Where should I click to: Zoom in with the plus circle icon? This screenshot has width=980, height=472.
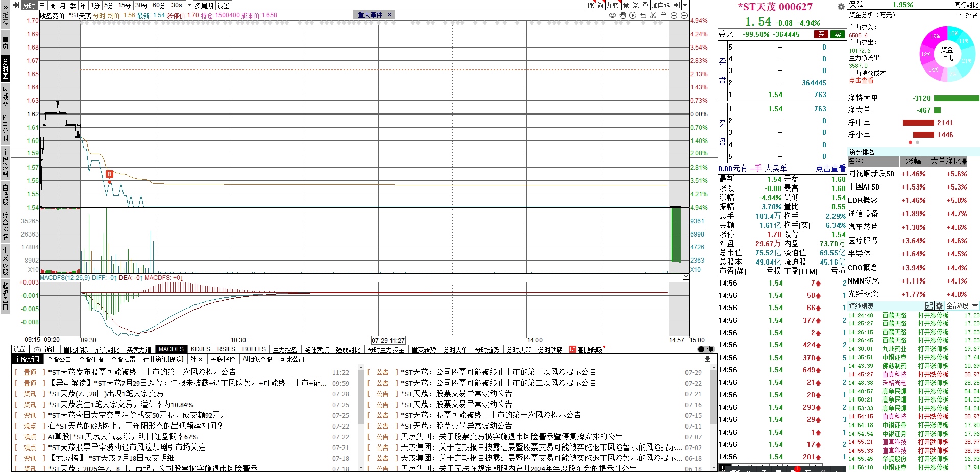674,15
